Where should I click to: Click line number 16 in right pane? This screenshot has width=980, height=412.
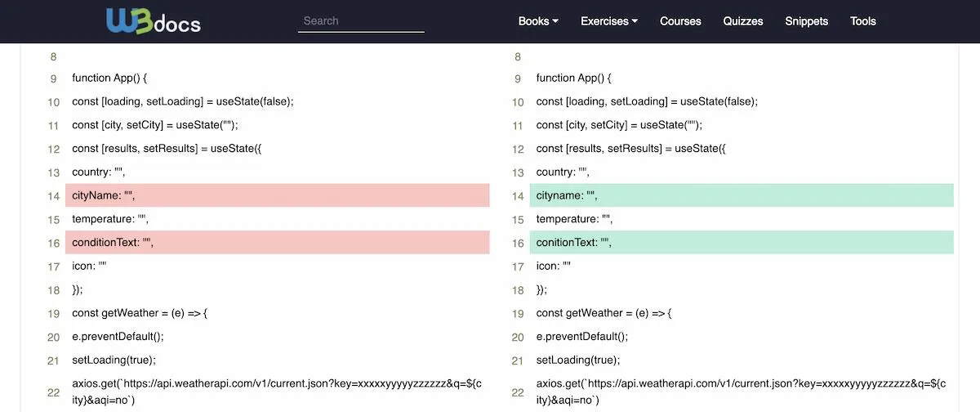click(x=518, y=244)
